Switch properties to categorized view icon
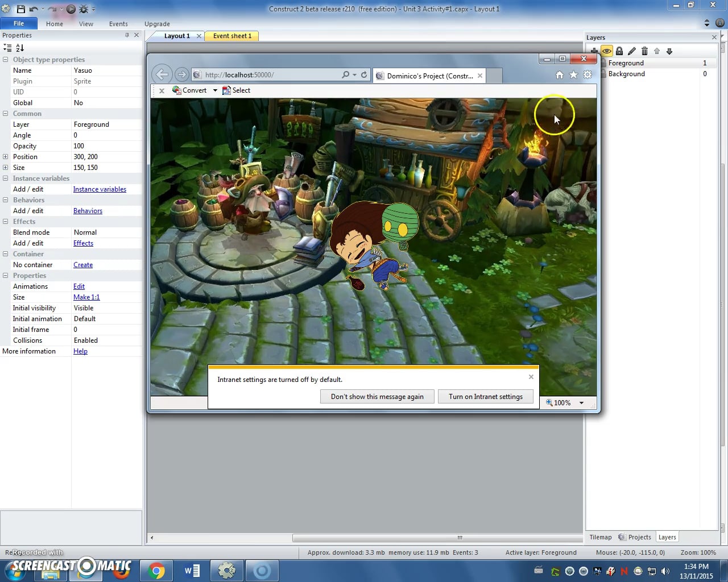Screen dimensions: 728x582 [x=7, y=48]
